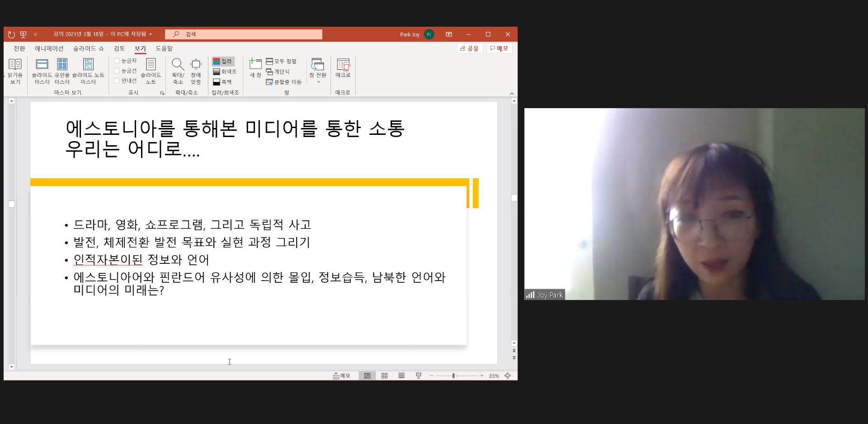Image resolution: width=868 pixels, height=424 pixels.
Task: Click the Share (공유) button
Action: click(470, 48)
